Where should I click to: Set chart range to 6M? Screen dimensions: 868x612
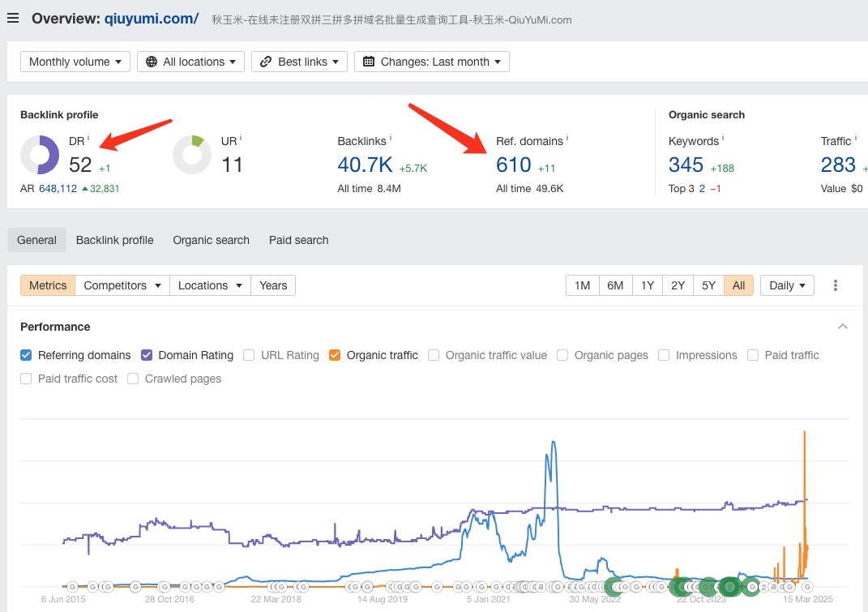coord(616,285)
